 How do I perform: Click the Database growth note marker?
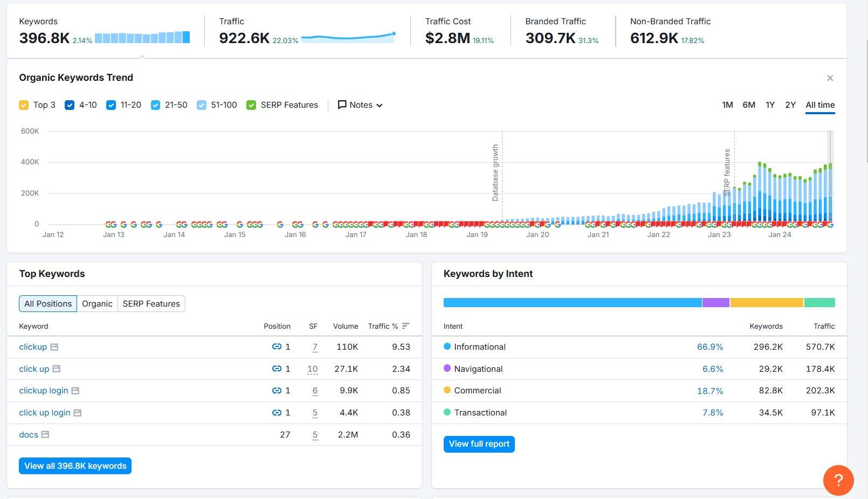pyautogui.click(x=495, y=172)
